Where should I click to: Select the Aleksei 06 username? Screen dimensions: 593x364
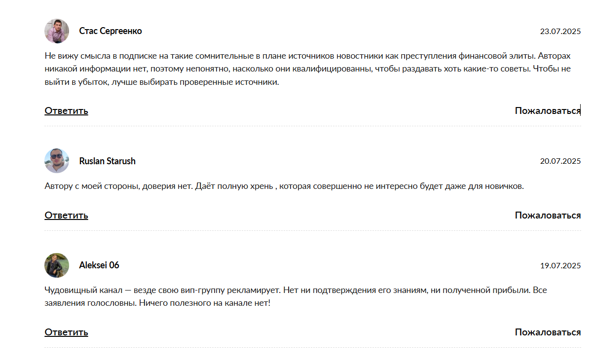point(99,265)
